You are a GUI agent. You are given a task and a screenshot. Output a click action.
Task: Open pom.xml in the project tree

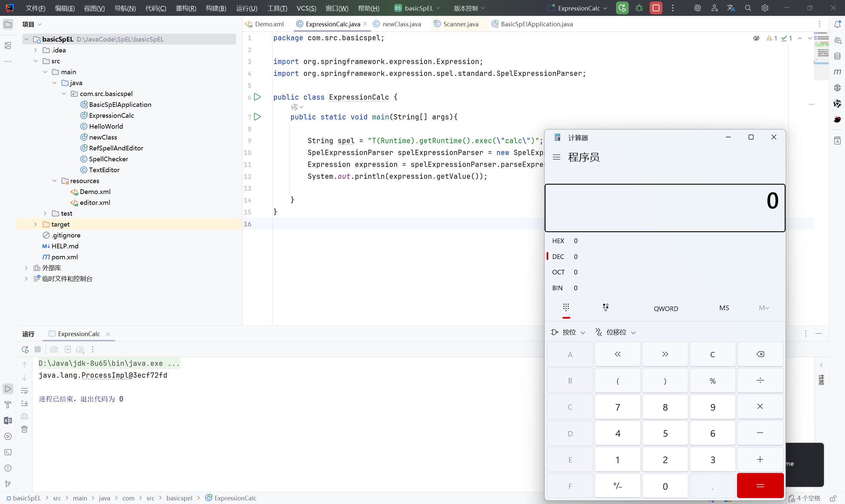[x=64, y=257]
